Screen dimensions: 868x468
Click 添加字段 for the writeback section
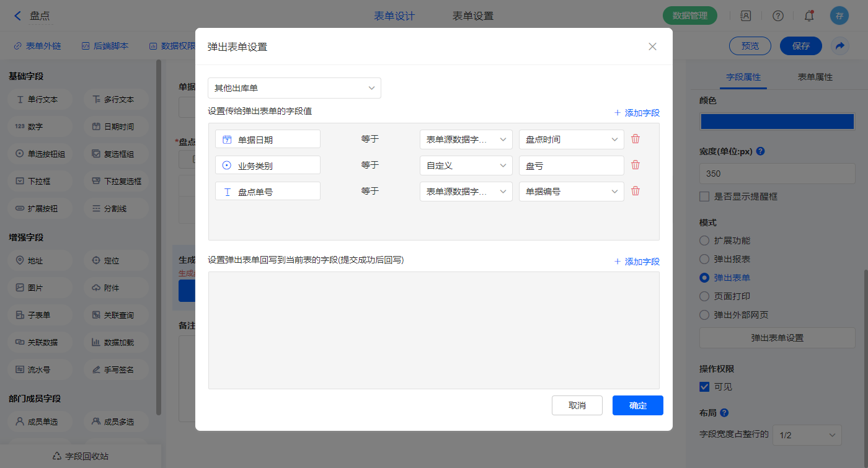point(637,262)
